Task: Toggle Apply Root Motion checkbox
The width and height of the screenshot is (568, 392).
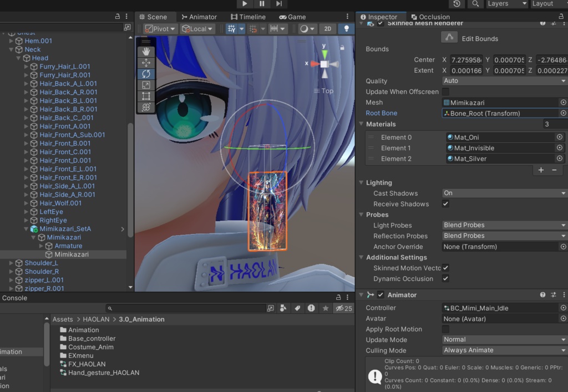Action: coord(445,329)
